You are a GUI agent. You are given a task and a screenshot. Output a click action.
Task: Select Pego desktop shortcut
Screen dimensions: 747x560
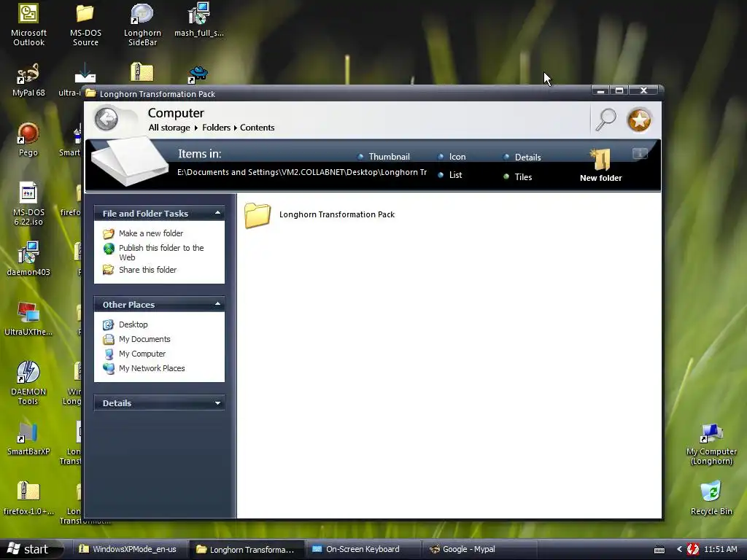point(28,139)
